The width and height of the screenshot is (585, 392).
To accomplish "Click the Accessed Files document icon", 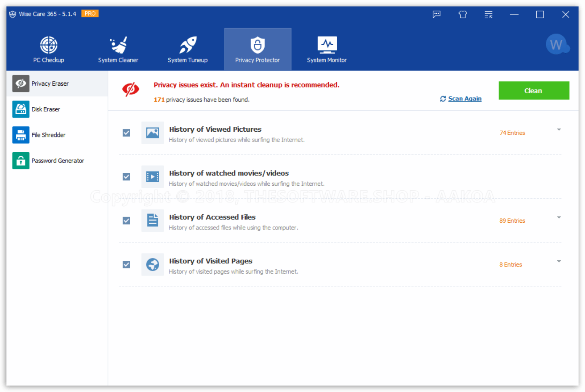I will point(153,220).
